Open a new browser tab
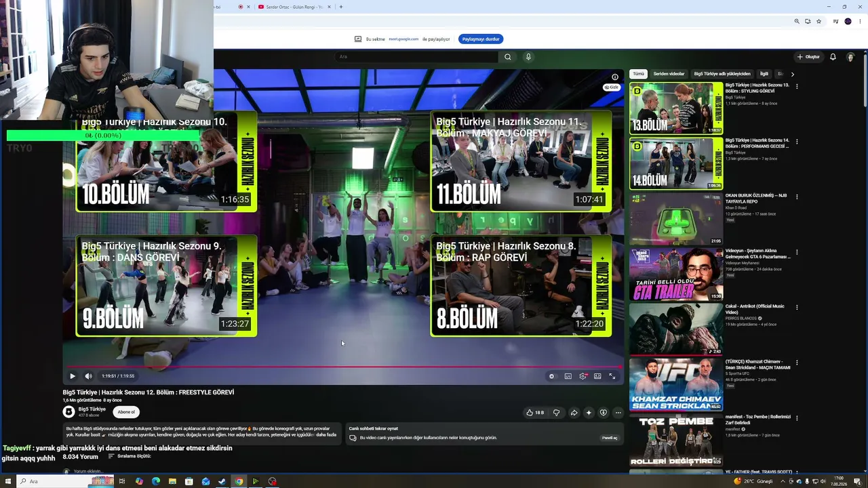The height and width of the screenshot is (488, 868). (340, 7)
